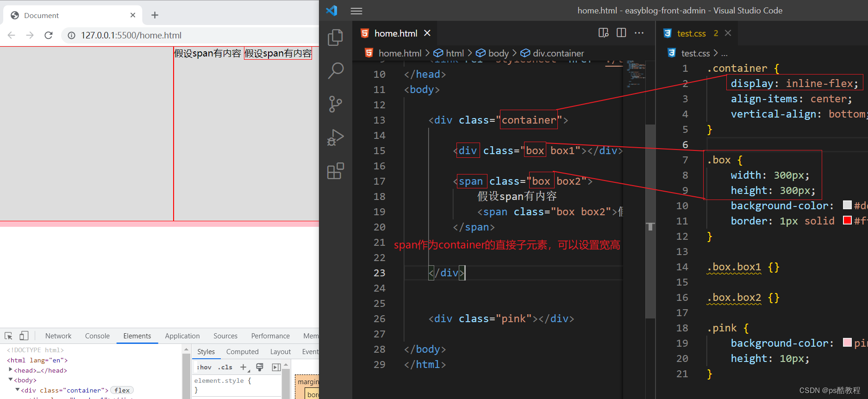Open the Source Control view
This screenshot has width=868, height=399.
[x=336, y=104]
